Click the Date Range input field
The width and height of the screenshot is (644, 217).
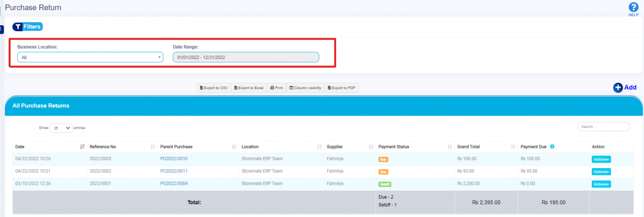[x=246, y=57]
